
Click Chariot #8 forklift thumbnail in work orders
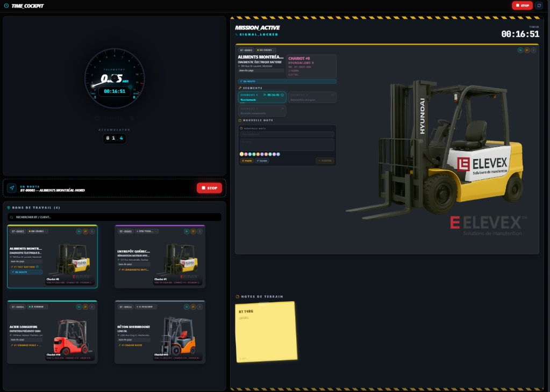[x=69, y=260]
